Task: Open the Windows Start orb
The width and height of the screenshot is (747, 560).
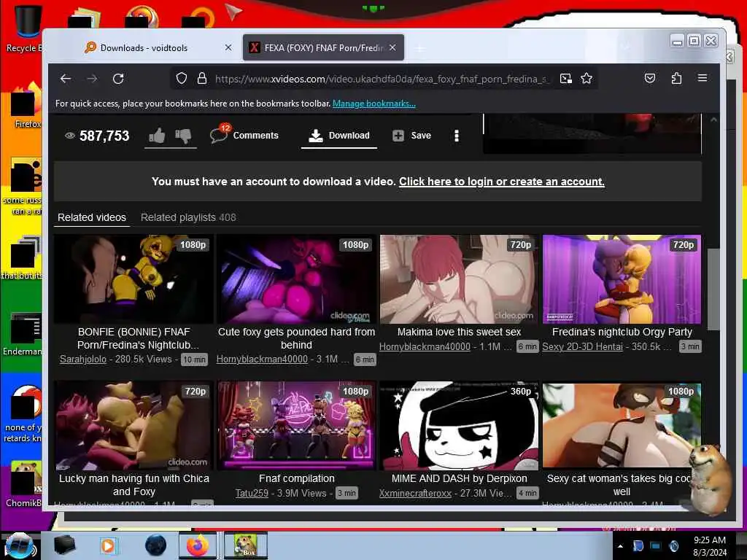Action: [x=19, y=545]
